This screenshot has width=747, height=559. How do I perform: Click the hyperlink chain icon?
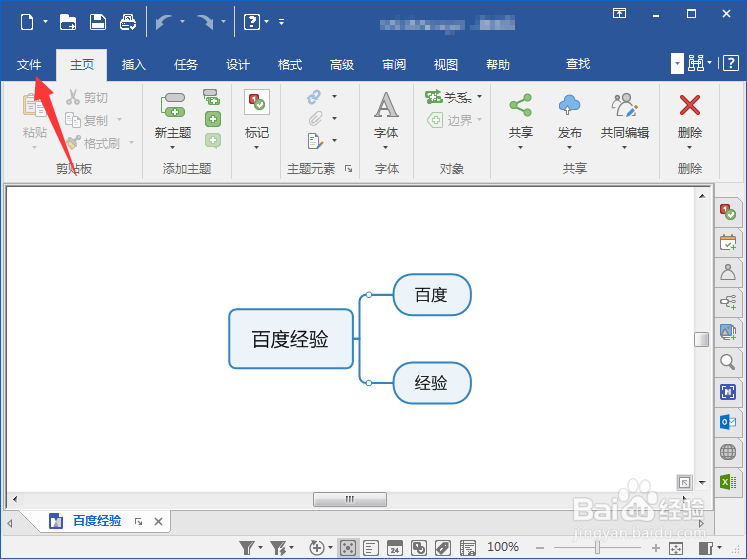point(314,97)
